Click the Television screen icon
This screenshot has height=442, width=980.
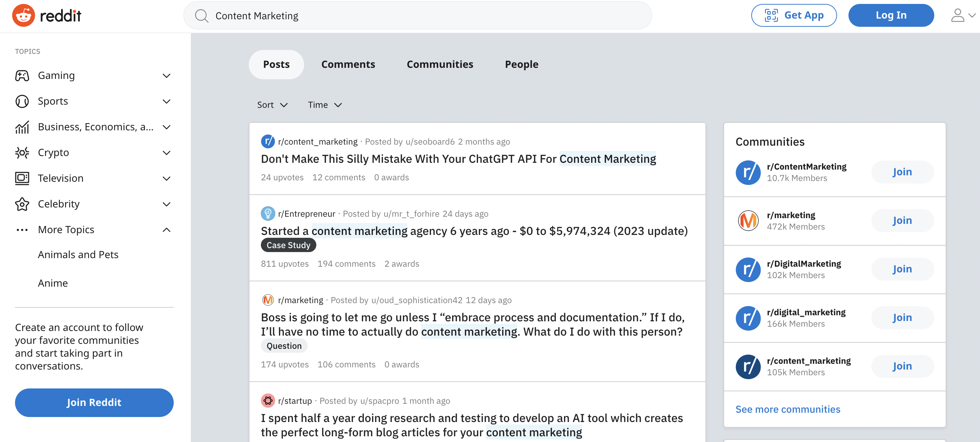[x=22, y=178]
